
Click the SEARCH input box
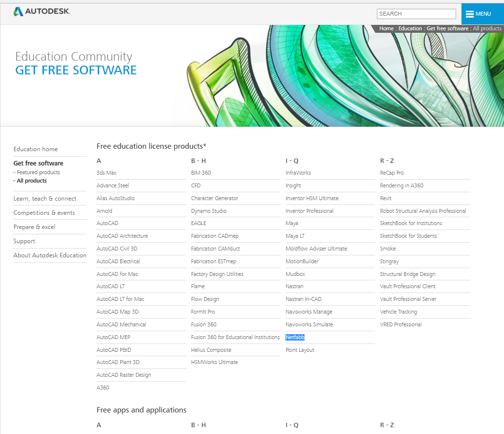pos(416,14)
